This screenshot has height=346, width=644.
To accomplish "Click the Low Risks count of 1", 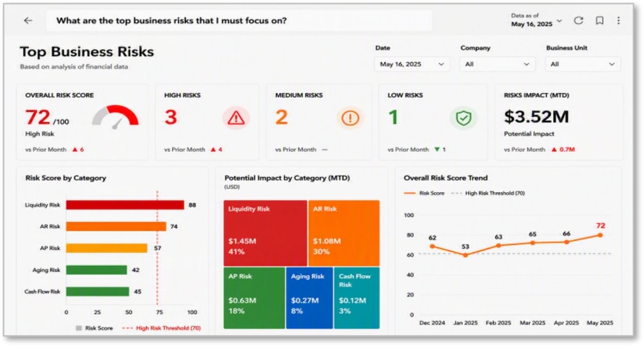I will tap(393, 117).
